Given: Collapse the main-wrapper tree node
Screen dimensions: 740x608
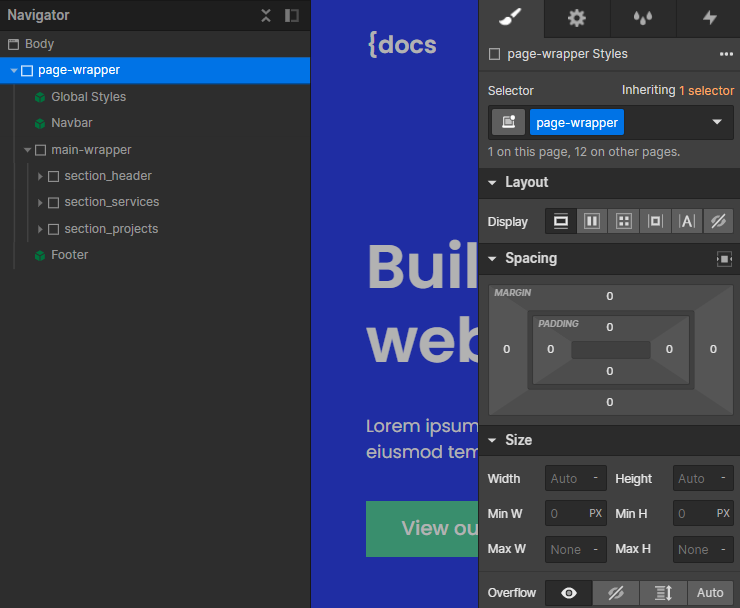Looking at the screenshot, I should [x=27, y=150].
